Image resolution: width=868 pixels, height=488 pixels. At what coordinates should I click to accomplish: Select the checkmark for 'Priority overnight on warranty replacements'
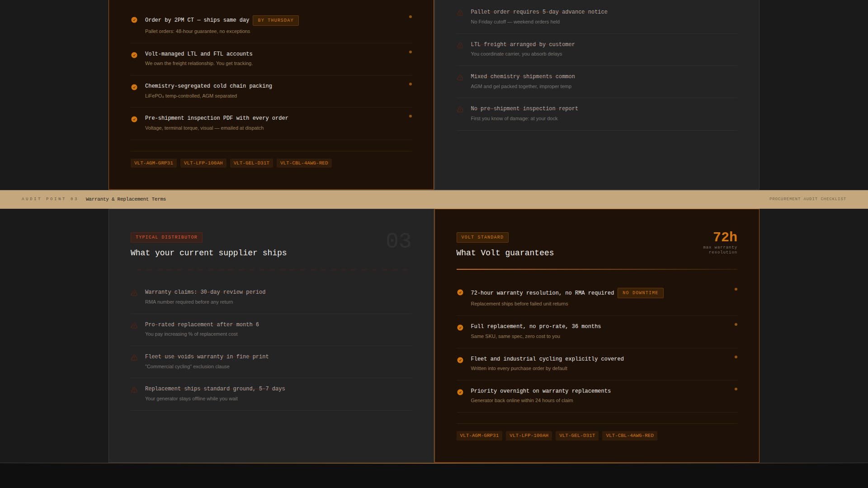click(460, 391)
